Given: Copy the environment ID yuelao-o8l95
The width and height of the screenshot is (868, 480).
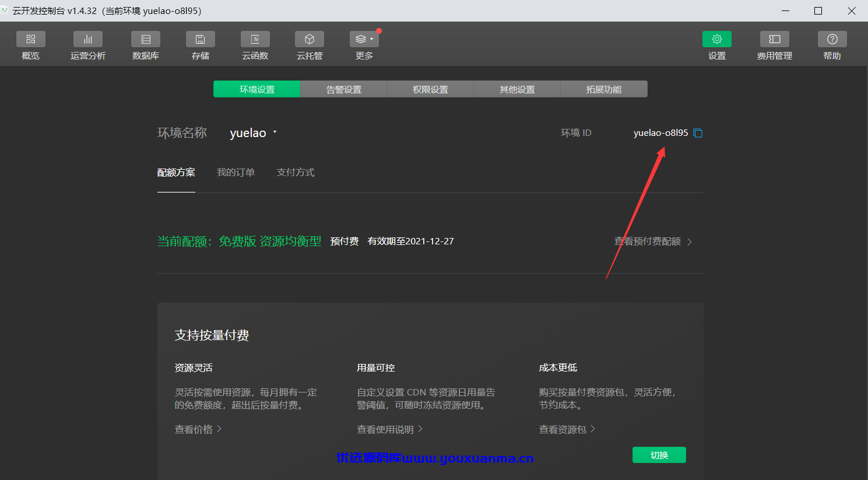Looking at the screenshot, I should click(x=698, y=133).
